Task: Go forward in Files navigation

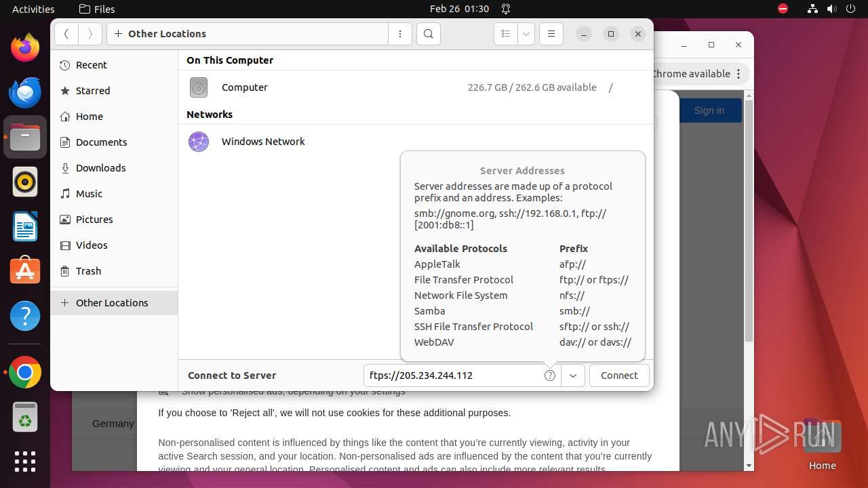Action: [90, 34]
